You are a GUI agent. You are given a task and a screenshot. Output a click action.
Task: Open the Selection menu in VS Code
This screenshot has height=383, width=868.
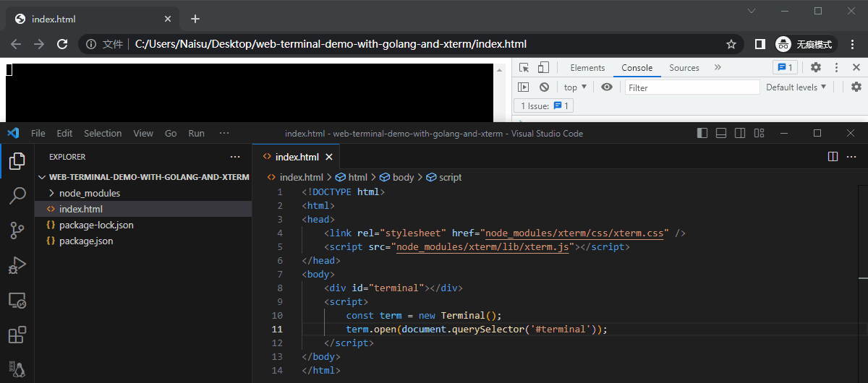(x=103, y=133)
